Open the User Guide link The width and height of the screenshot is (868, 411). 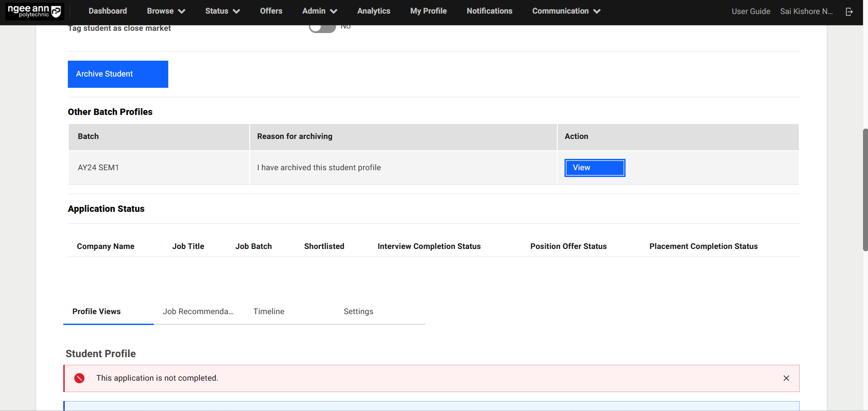(x=751, y=12)
